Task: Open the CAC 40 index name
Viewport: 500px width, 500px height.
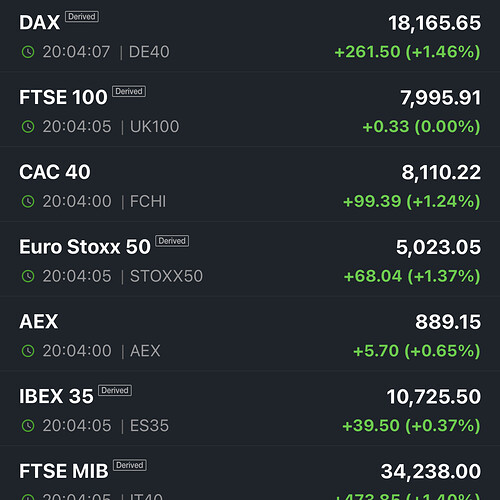Action: click(x=55, y=172)
